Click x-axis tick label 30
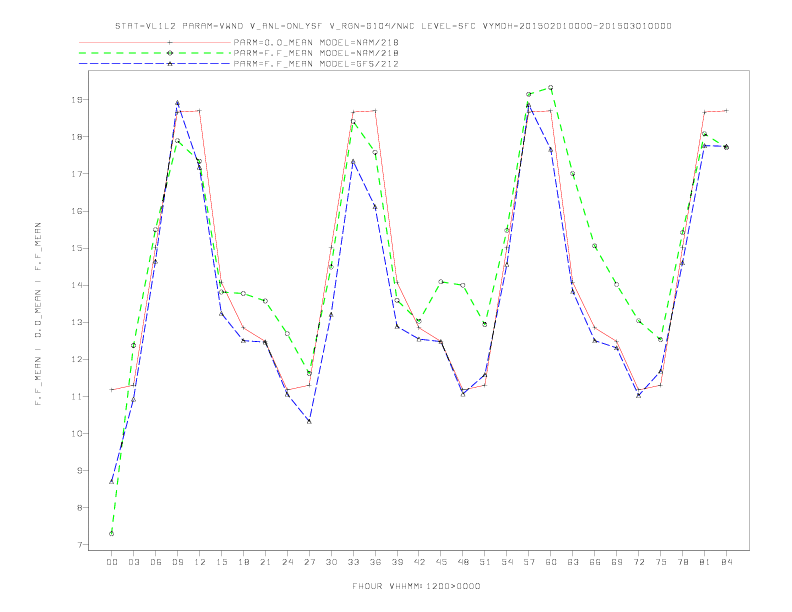 (x=331, y=562)
